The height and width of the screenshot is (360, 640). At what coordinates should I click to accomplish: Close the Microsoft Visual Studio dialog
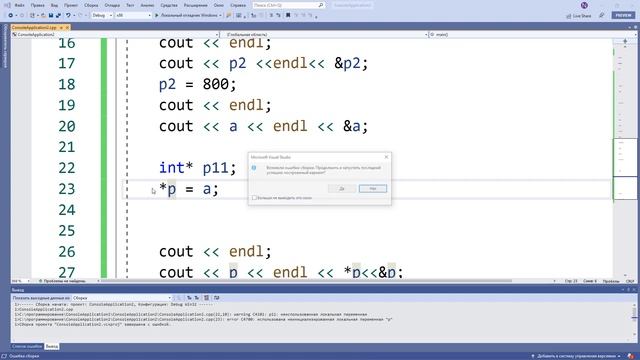pyautogui.click(x=386, y=157)
